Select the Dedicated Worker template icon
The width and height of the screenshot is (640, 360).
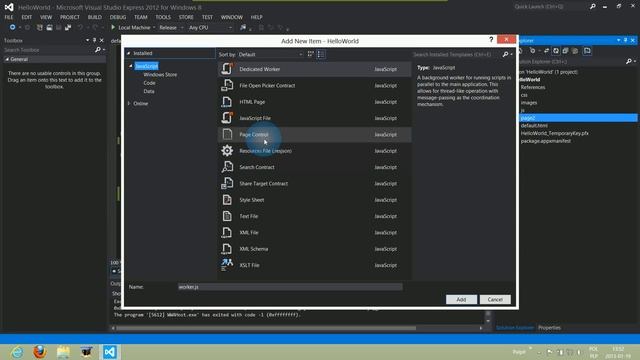pyautogui.click(x=227, y=69)
